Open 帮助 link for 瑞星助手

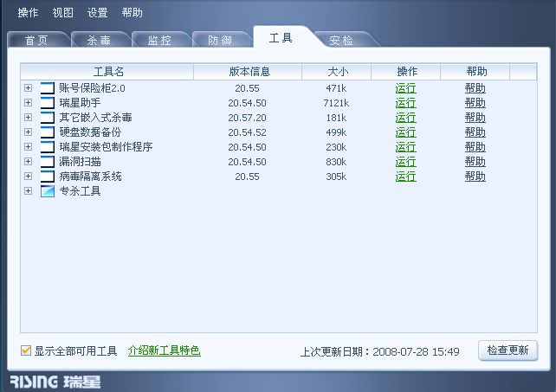tap(475, 103)
